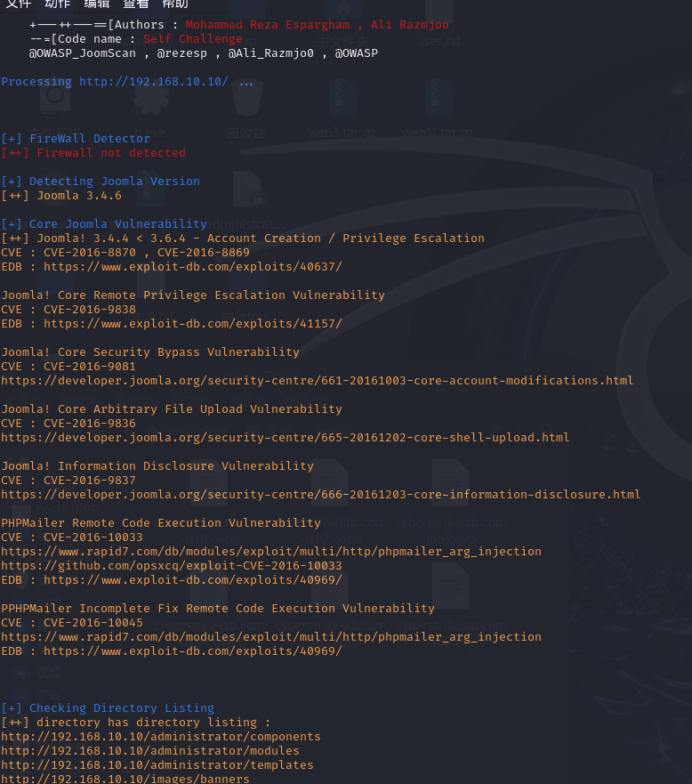Open the images/banners directory URL
This screenshot has height=784, width=692.
(x=125, y=779)
